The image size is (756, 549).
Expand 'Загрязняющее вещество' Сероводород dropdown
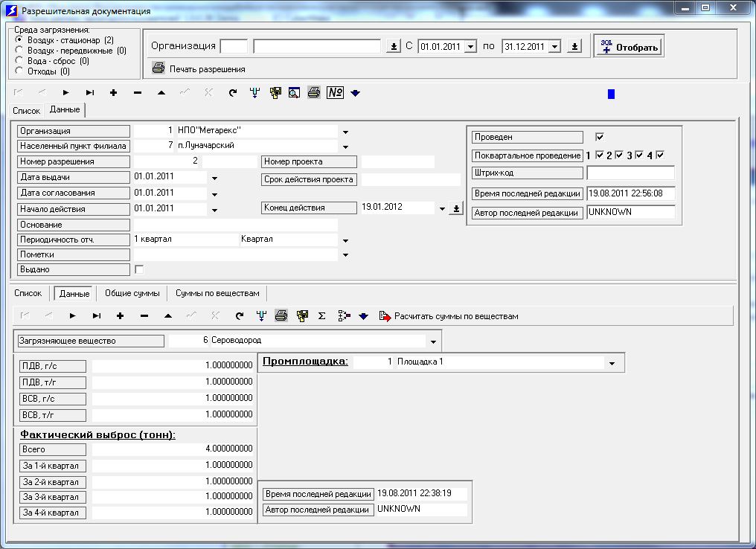433,341
